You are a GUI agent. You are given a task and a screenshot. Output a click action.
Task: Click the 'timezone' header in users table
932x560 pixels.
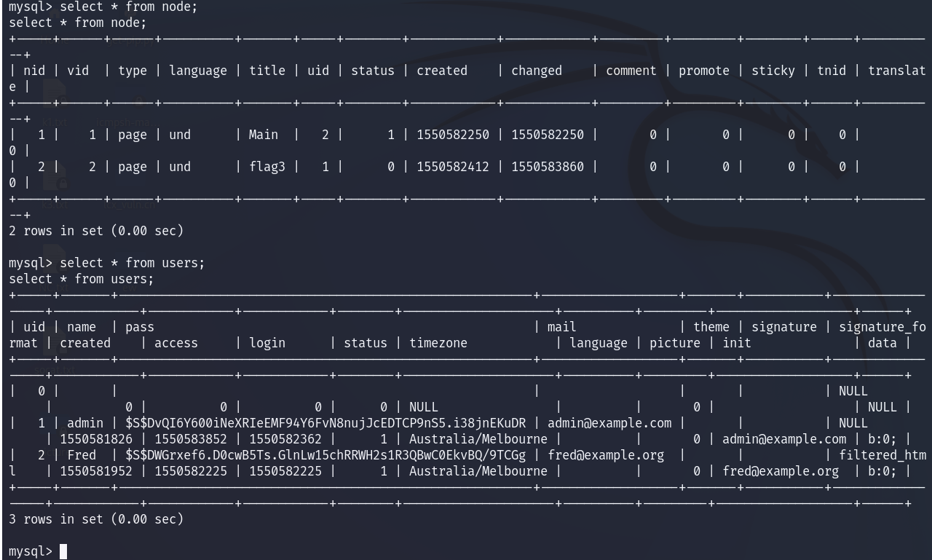pos(438,343)
